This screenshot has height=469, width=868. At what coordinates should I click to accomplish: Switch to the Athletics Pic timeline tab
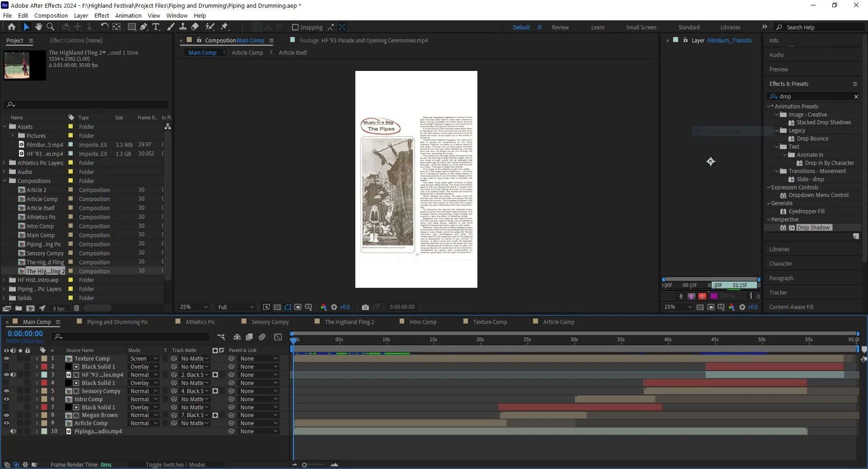point(200,322)
